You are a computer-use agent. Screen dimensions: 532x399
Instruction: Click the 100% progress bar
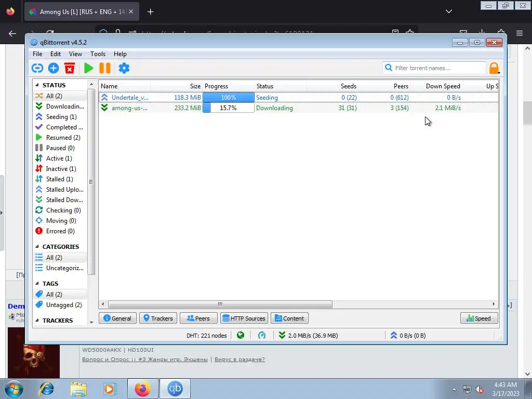click(229, 97)
